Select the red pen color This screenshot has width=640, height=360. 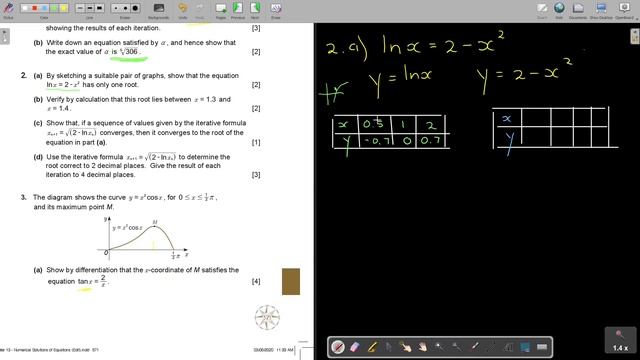(x=35, y=8)
